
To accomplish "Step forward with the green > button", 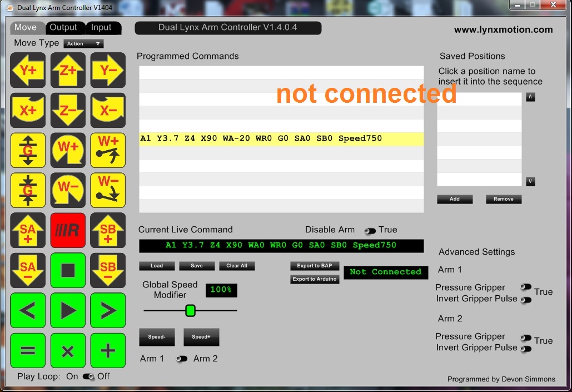I will pyautogui.click(x=108, y=310).
